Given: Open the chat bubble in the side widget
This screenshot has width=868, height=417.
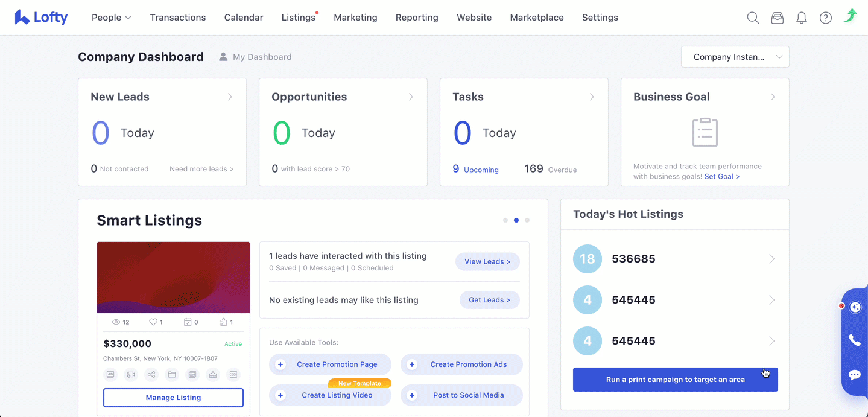Looking at the screenshot, I should pyautogui.click(x=855, y=375).
